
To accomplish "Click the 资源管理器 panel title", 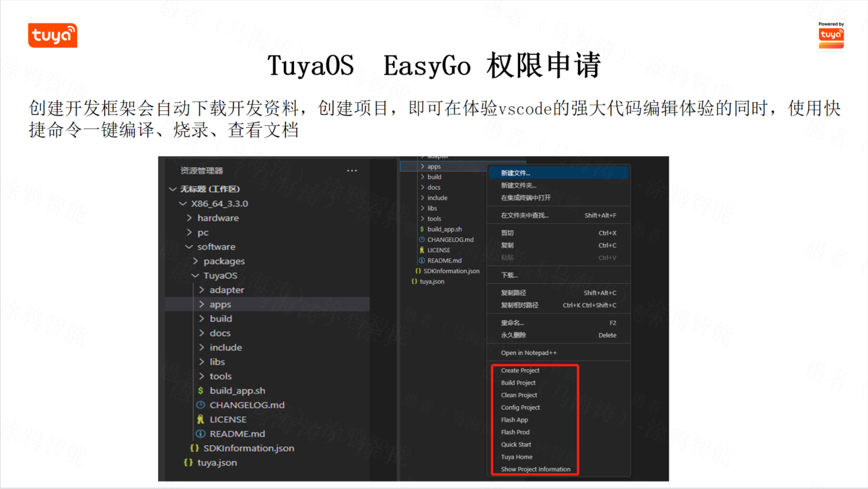I will (x=202, y=171).
